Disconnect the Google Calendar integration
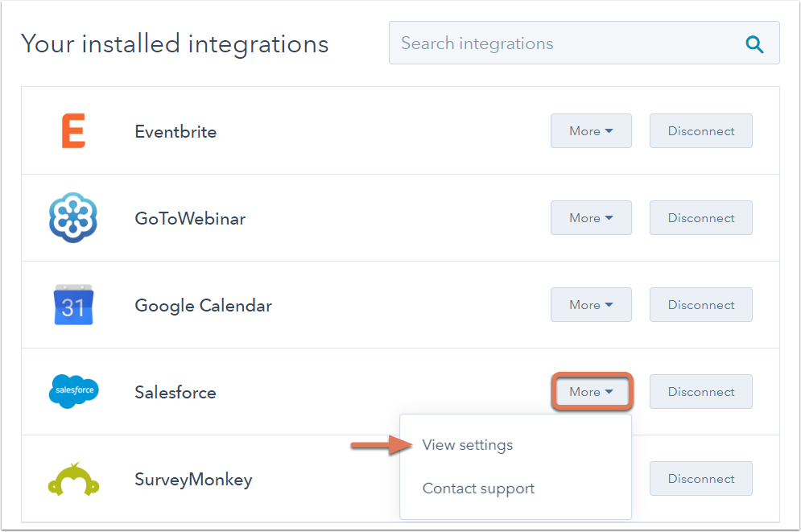 coord(701,305)
